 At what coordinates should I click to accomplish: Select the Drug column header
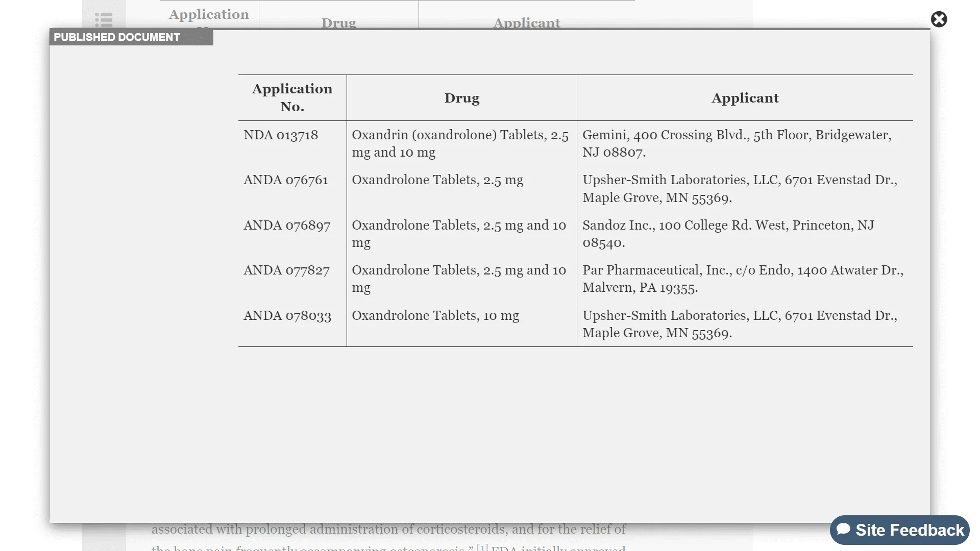(462, 98)
